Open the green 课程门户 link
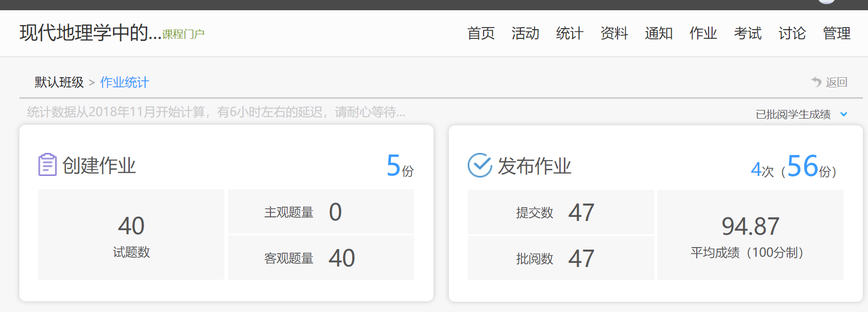The width and height of the screenshot is (868, 312). [183, 34]
